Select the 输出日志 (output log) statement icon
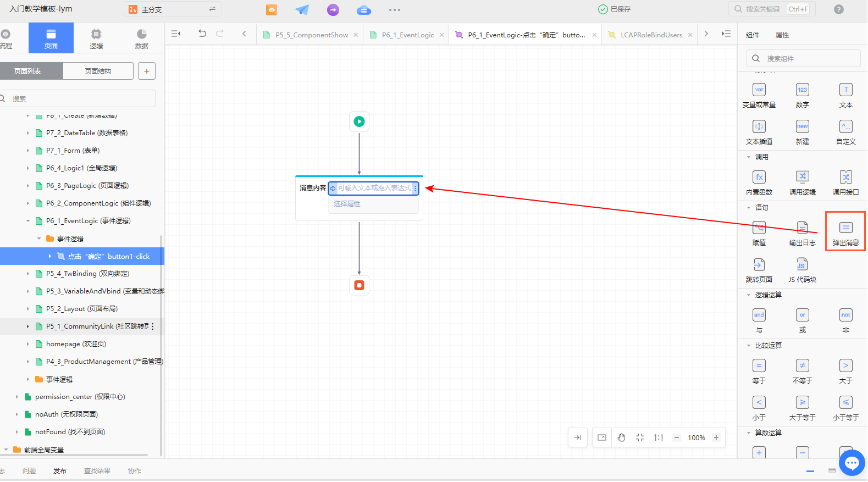The image size is (868, 482). point(802,228)
